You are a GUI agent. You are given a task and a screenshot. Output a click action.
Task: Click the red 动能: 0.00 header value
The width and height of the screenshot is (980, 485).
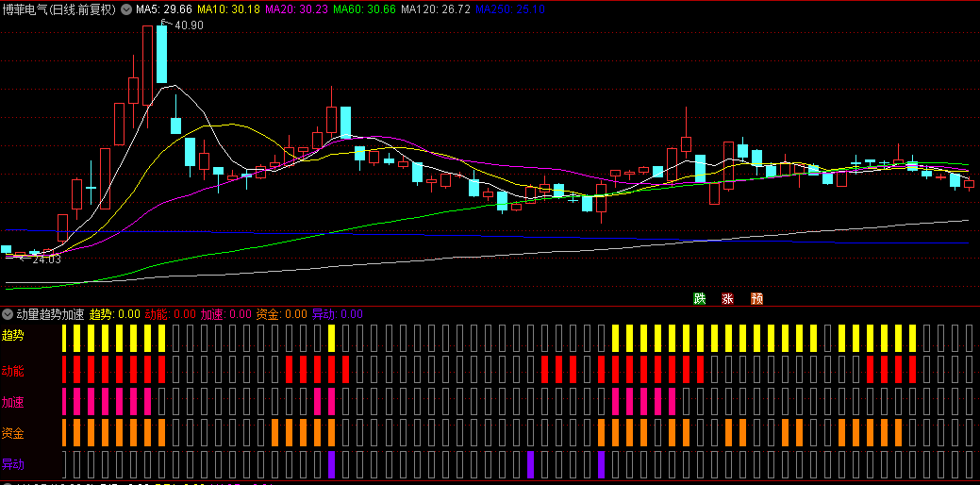click(170, 314)
